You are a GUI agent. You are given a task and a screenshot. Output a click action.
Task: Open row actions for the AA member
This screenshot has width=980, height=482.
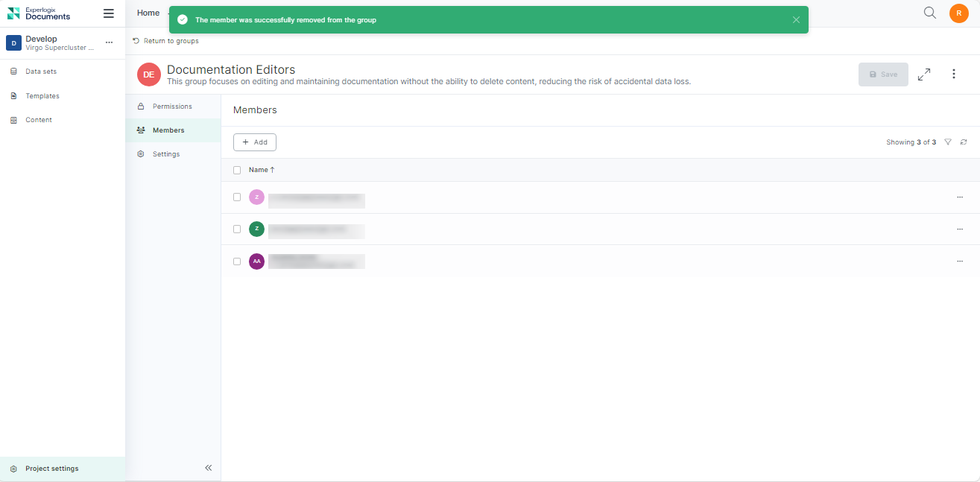(959, 261)
